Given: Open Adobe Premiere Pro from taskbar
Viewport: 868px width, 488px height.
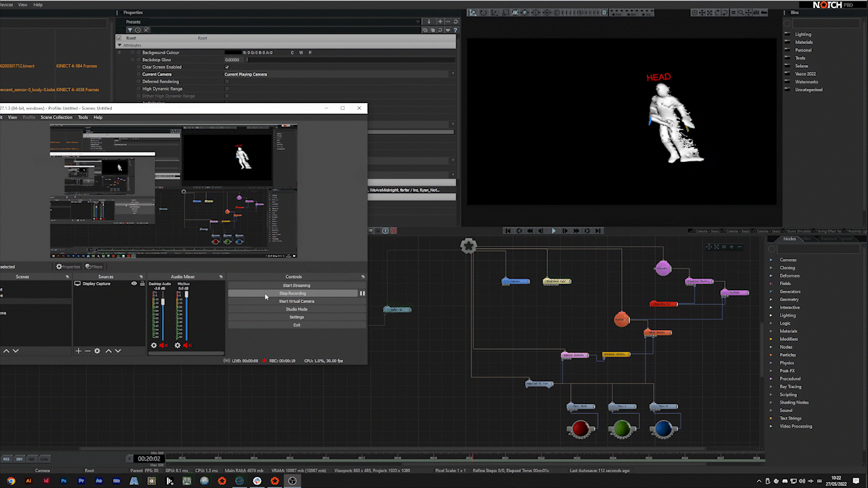Looking at the screenshot, I should [81, 481].
